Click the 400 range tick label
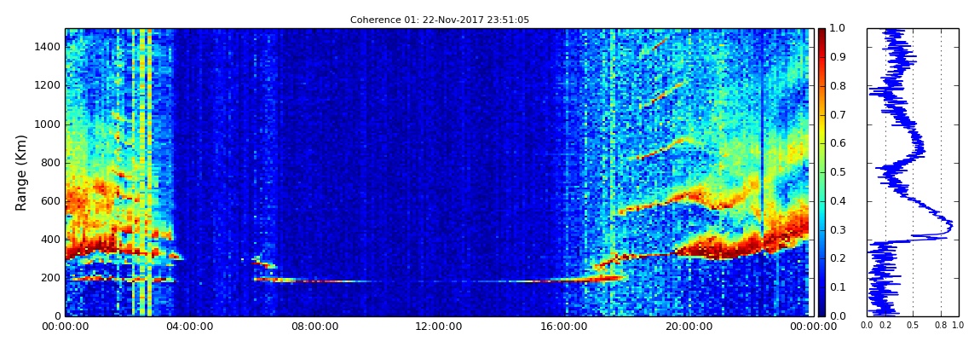The width and height of the screenshot is (980, 347). 51,240
